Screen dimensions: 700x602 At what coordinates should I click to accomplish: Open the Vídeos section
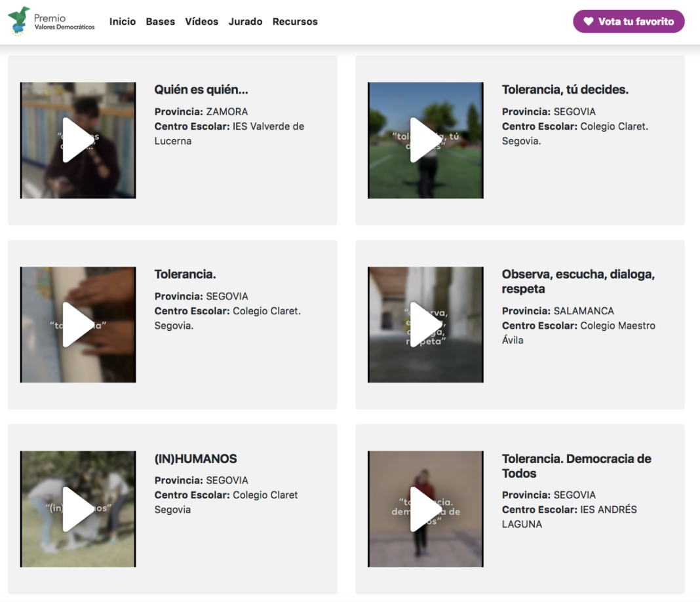click(x=202, y=22)
